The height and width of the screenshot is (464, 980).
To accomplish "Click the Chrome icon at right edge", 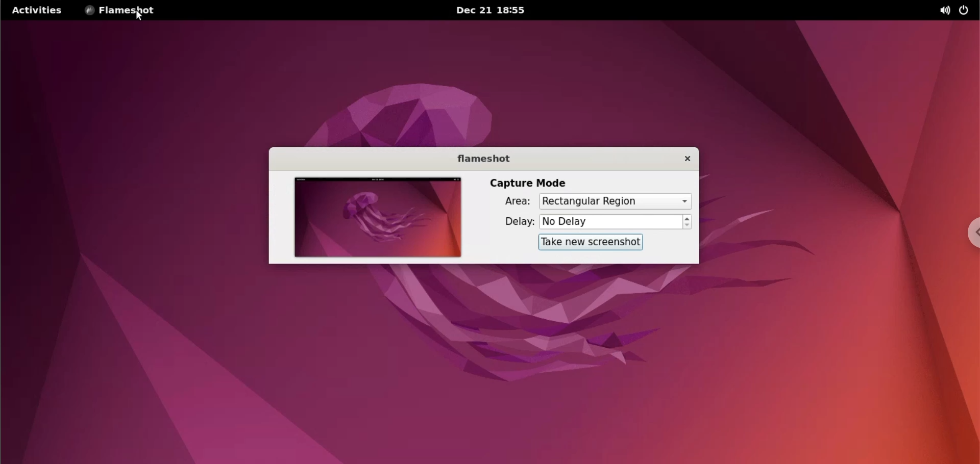I will [974, 233].
